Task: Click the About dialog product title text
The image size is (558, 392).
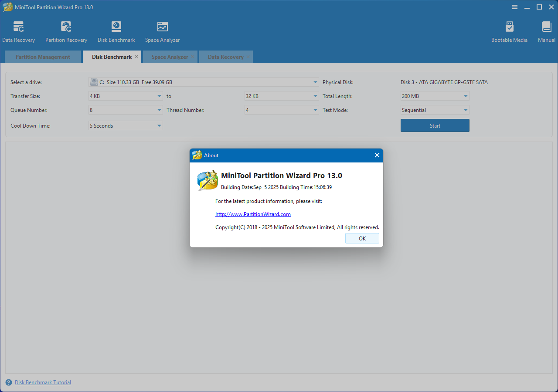Action: pyautogui.click(x=282, y=176)
